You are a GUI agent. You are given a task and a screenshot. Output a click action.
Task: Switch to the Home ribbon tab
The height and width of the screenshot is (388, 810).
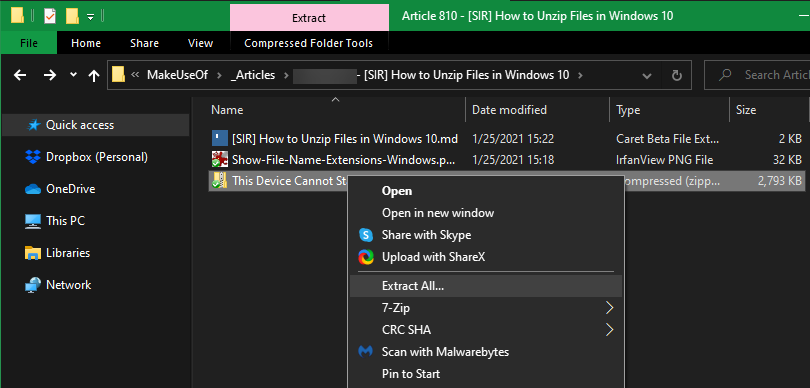point(86,43)
